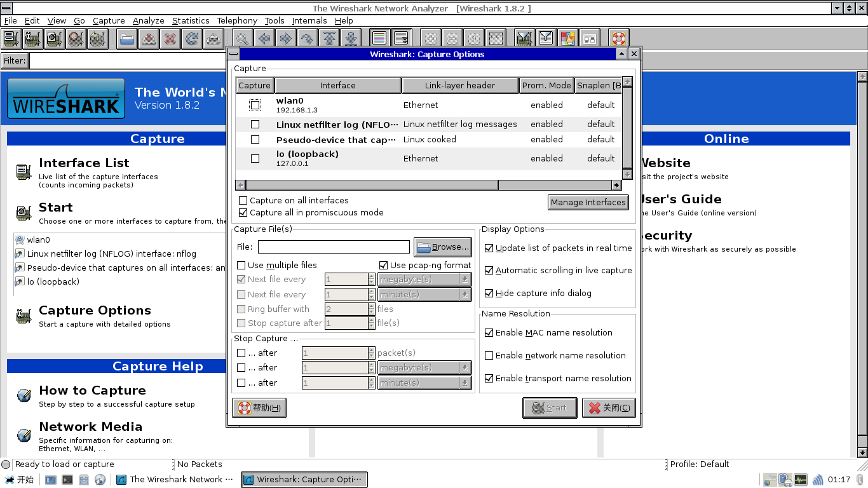Click the 帮助(H) help button
Screen dimensions: 868x488
coord(259,408)
